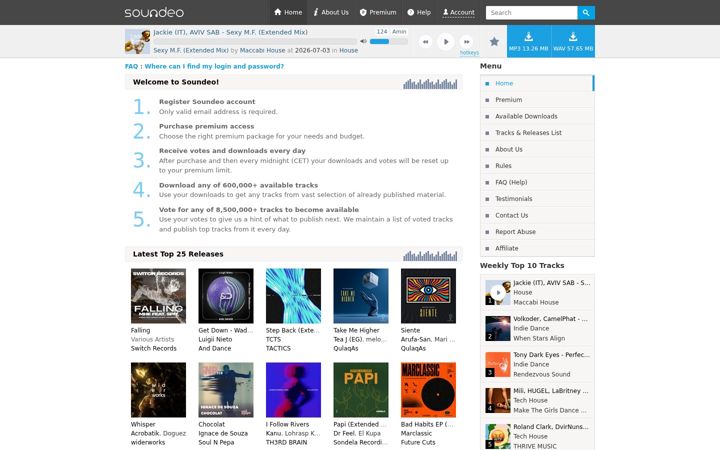
Task: Click equalizer icon in Welcome header
Action: (430, 84)
